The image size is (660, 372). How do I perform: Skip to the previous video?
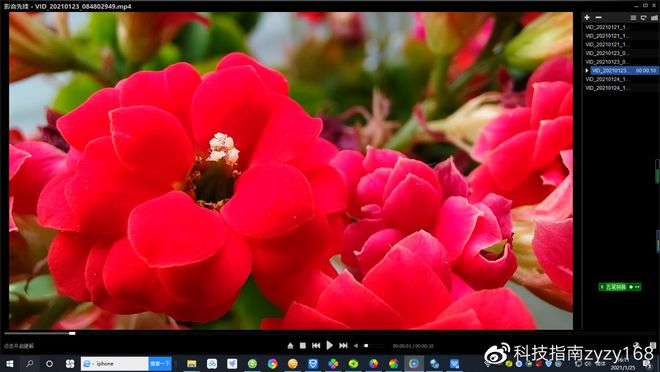316,345
